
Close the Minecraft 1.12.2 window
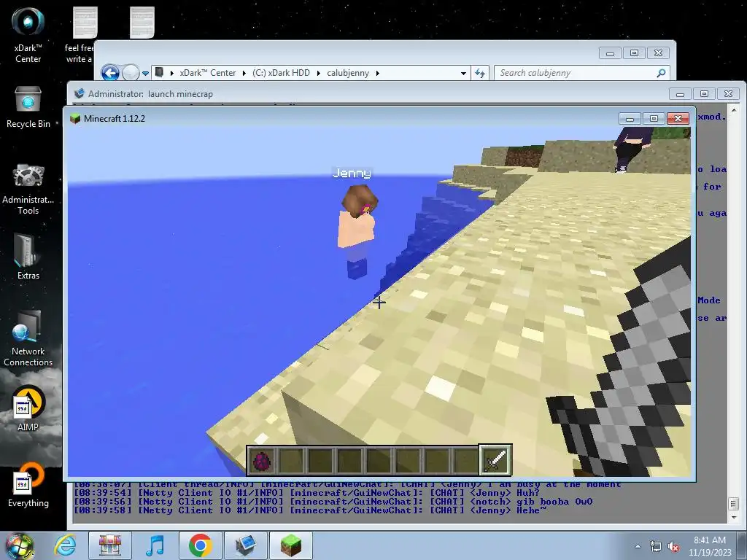(678, 119)
